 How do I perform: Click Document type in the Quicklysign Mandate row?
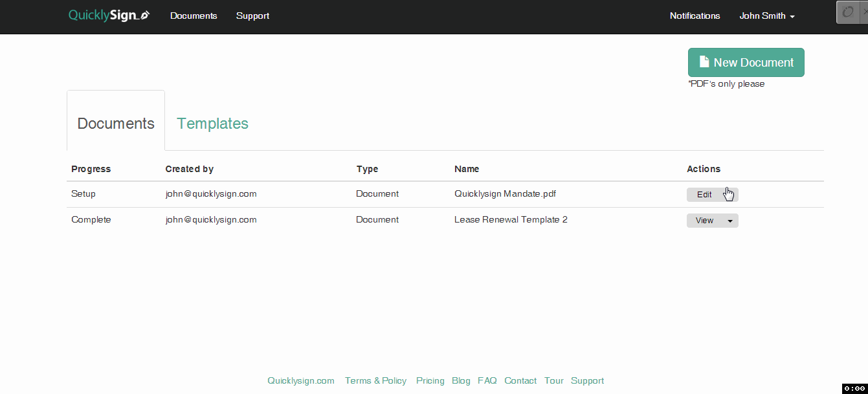coord(377,193)
